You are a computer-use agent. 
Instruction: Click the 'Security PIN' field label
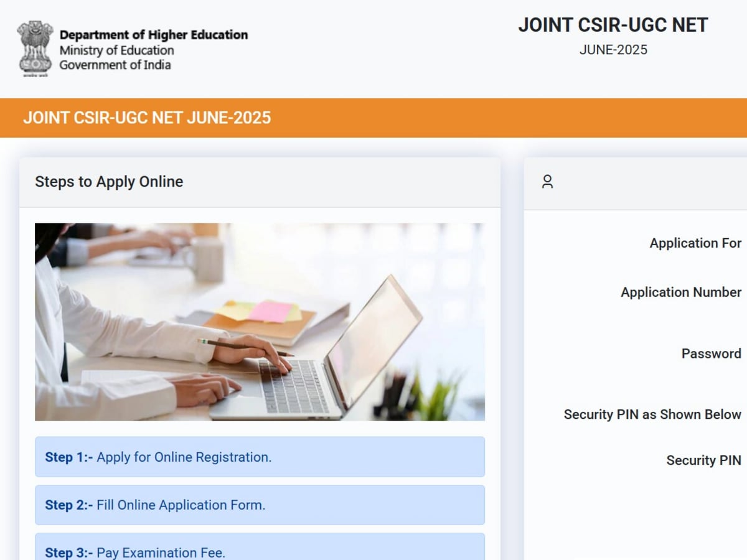coord(704,460)
